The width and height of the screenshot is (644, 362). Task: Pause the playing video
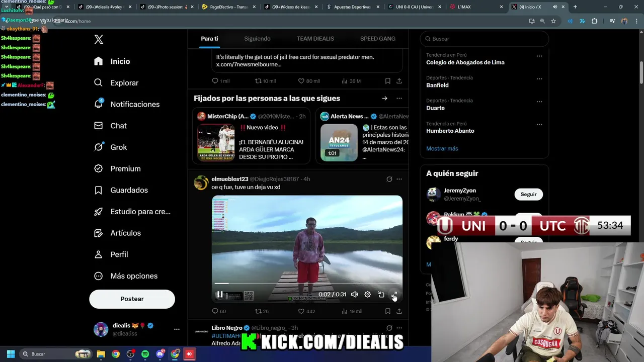click(220, 295)
